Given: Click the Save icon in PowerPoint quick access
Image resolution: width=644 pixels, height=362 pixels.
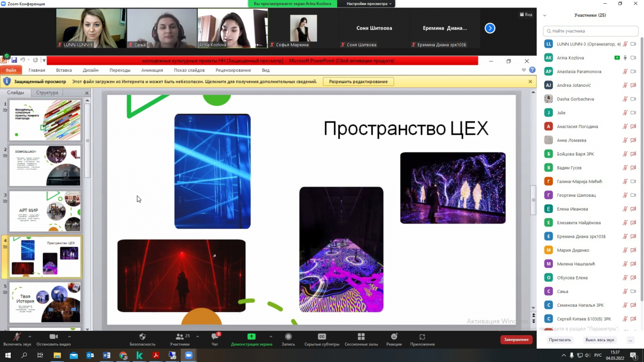Looking at the screenshot, I should click(x=14, y=61).
